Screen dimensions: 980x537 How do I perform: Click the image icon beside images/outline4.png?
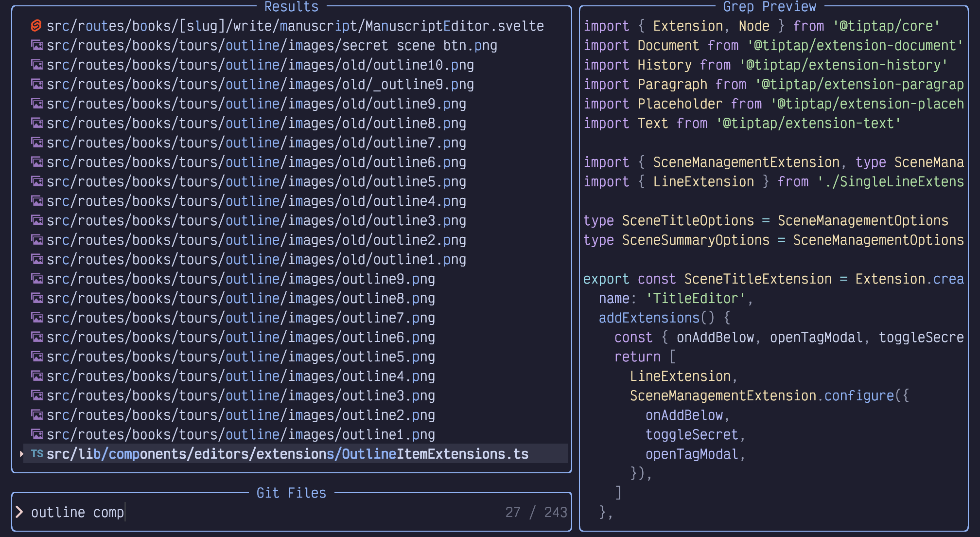point(37,376)
